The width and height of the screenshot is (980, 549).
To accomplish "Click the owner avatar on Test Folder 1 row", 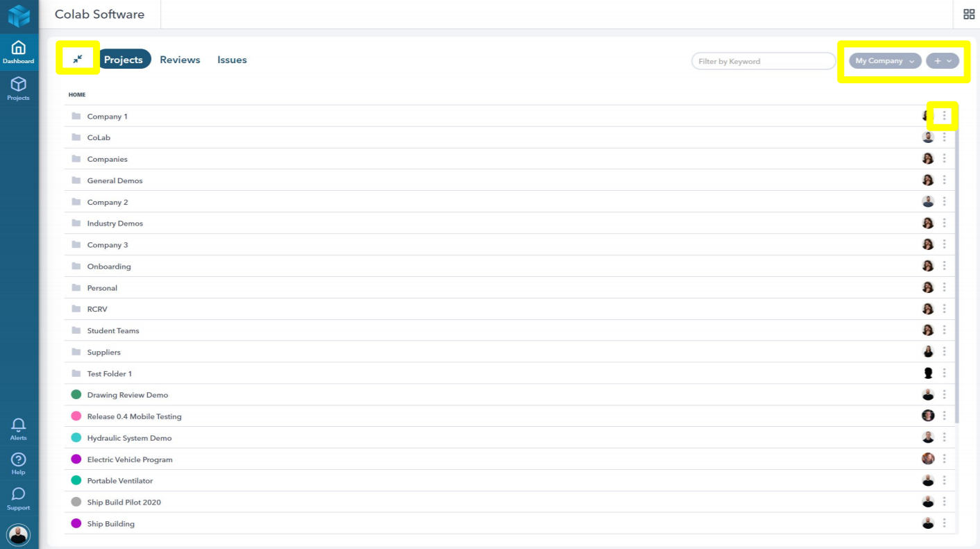I will [x=928, y=373].
